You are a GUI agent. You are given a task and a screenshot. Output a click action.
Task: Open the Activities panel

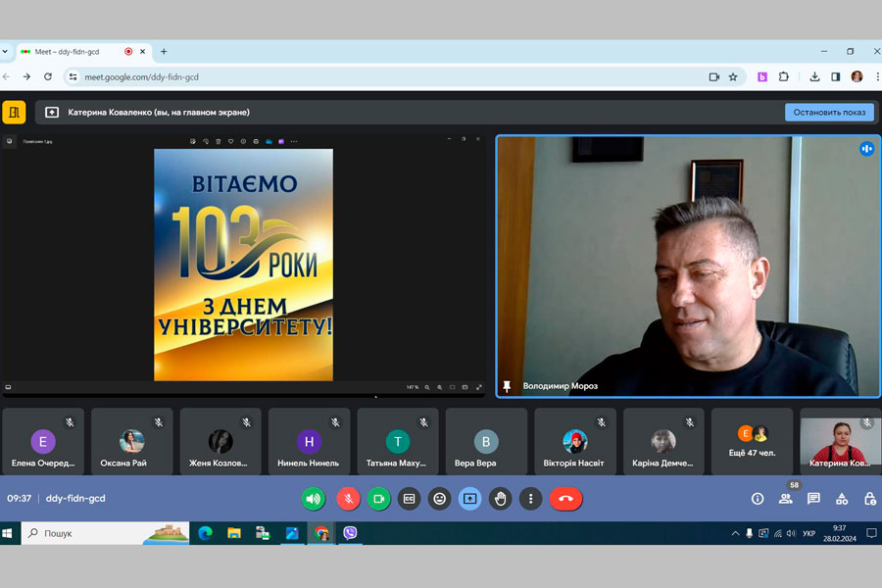842,499
